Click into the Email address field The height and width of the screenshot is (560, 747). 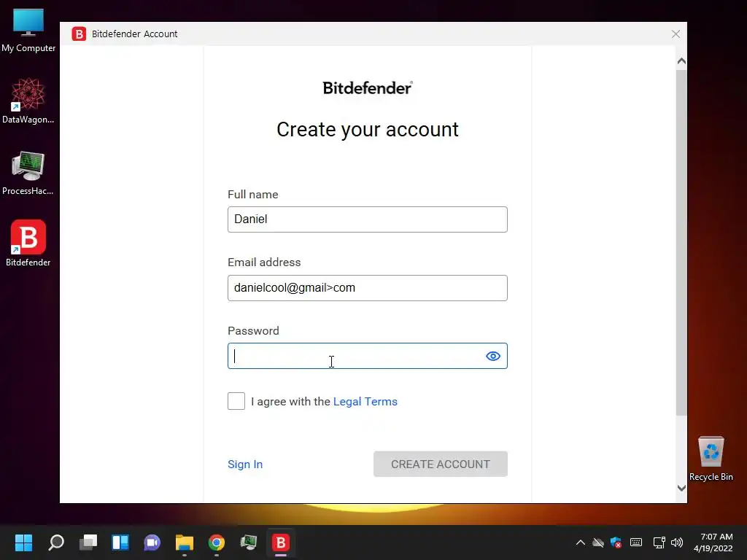(x=368, y=287)
